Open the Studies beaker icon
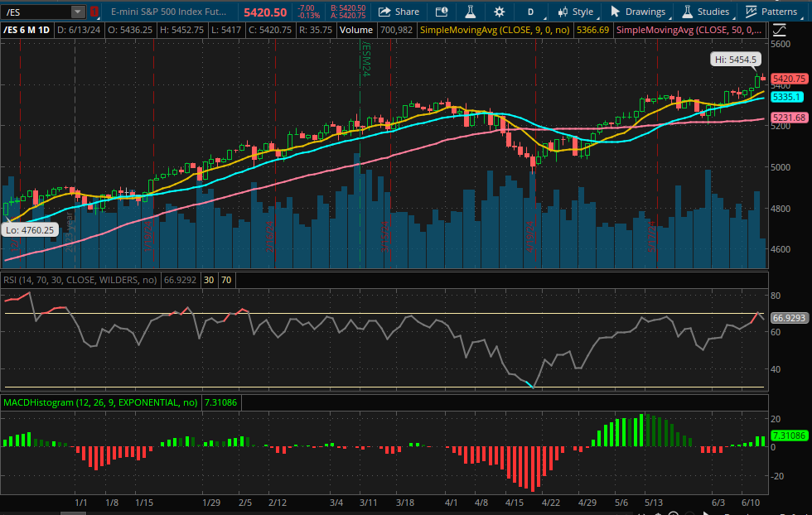The image size is (812, 515). 685,12
